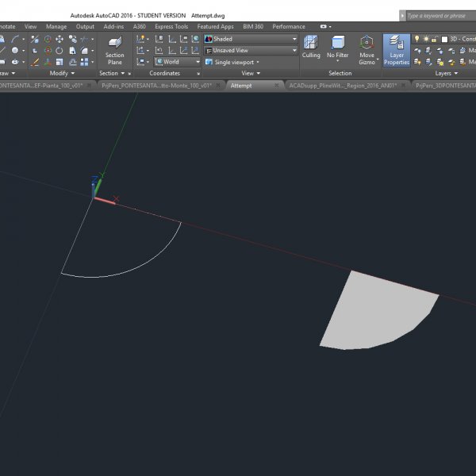
Task: Switch to the Manage ribbon tab
Action: click(56, 26)
